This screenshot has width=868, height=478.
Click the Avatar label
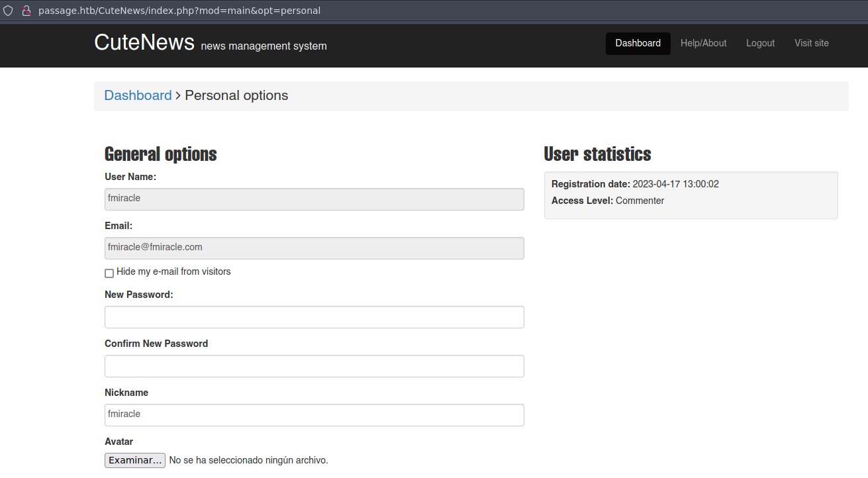pyautogui.click(x=119, y=442)
